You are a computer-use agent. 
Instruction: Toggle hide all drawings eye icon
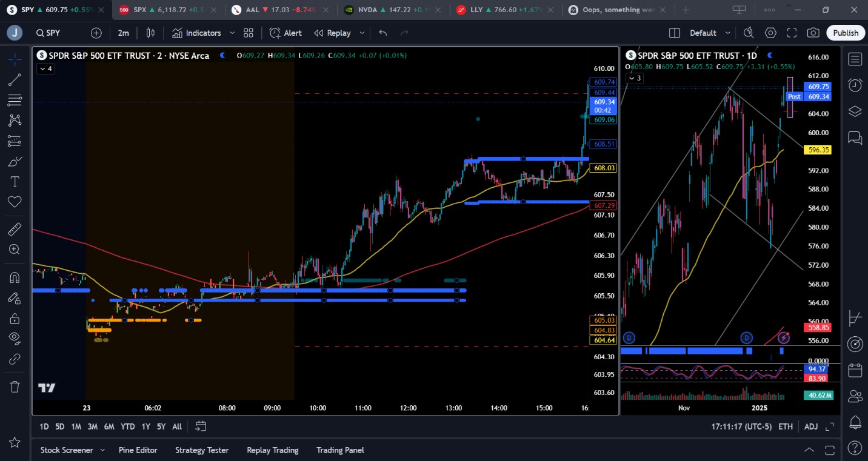click(15, 338)
